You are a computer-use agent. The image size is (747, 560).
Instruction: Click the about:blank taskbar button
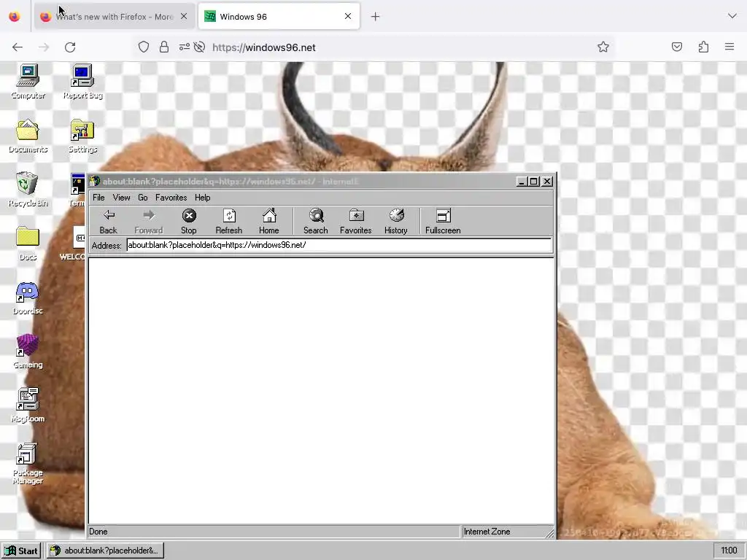coord(105,551)
